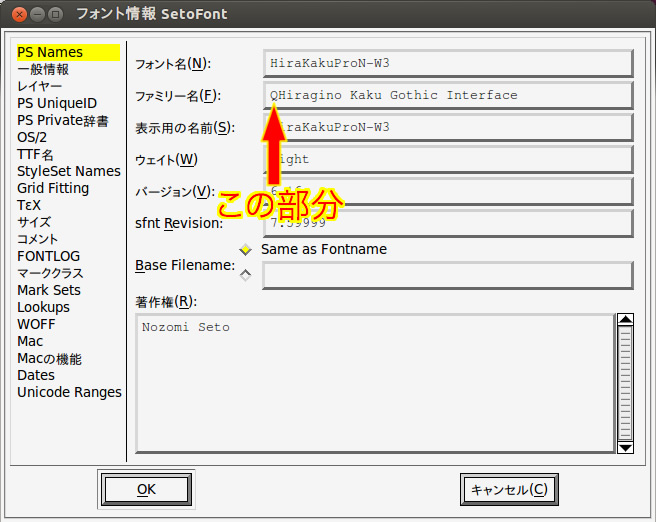Open the マーククラス category

point(50,274)
